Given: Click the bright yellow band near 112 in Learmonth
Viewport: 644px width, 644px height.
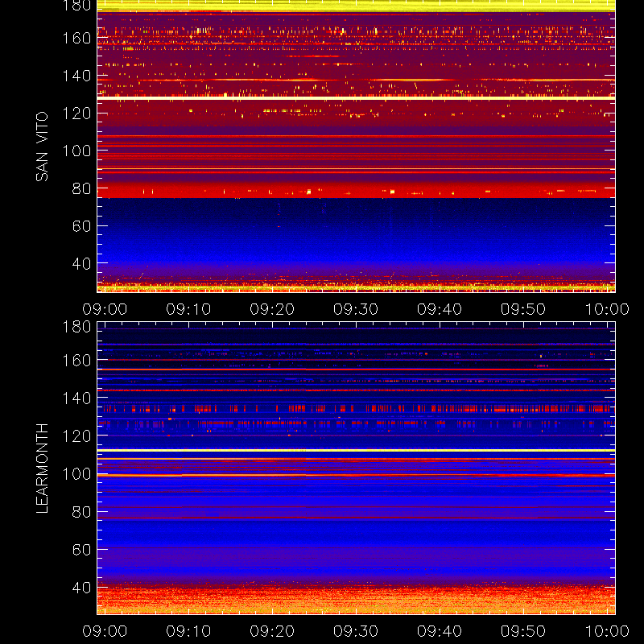Looking at the screenshot, I should coord(356,451).
